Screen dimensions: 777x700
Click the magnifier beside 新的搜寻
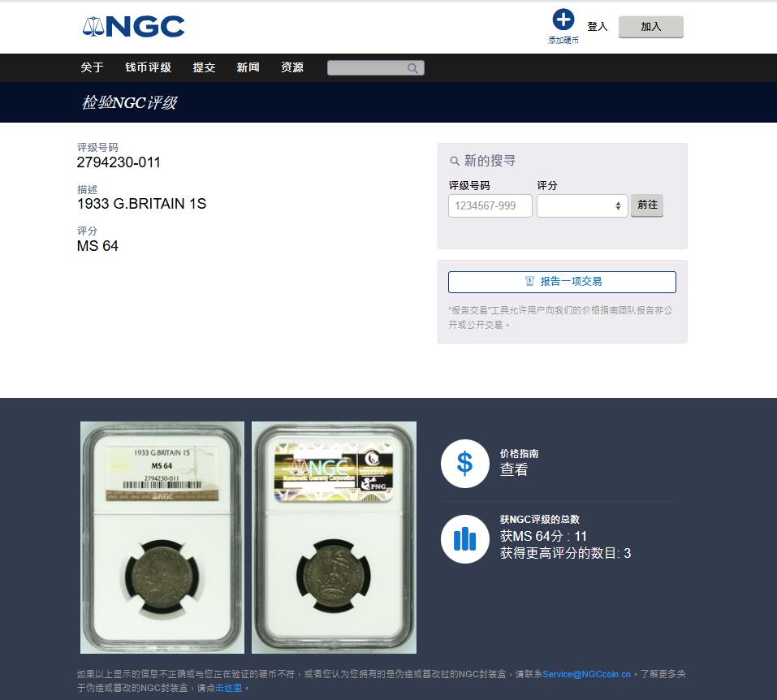455,161
